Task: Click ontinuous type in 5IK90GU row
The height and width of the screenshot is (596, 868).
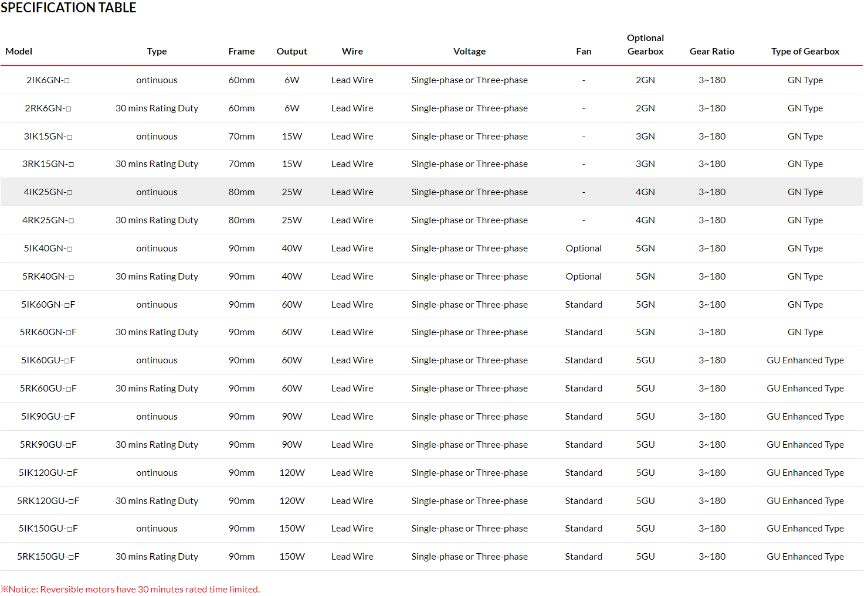Action: (x=157, y=417)
